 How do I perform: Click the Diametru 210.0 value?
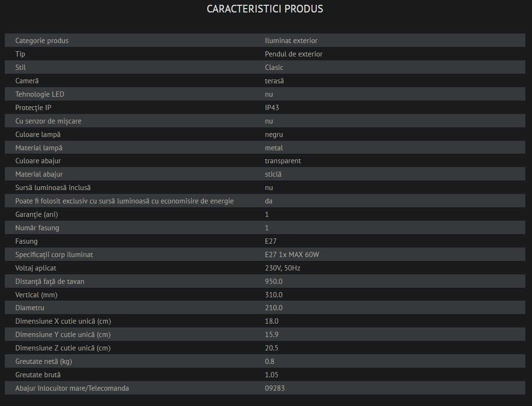coord(274,308)
